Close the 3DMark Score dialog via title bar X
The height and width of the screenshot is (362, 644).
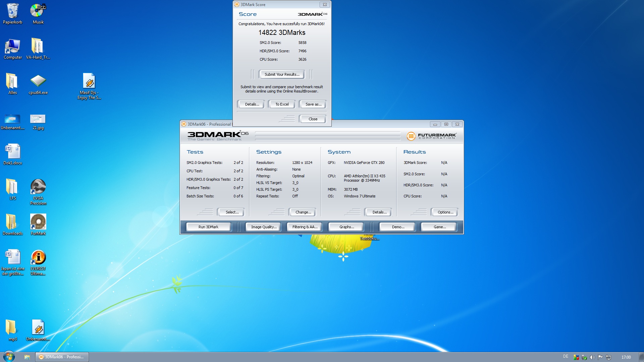(325, 4)
